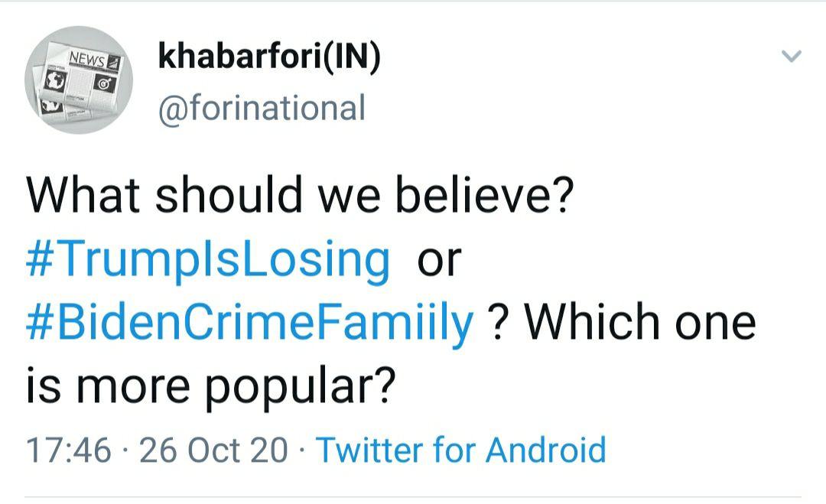Click the target symbol in the avatar newspaper
Image resolution: width=826 pixels, height=504 pixels.
pos(102,83)
